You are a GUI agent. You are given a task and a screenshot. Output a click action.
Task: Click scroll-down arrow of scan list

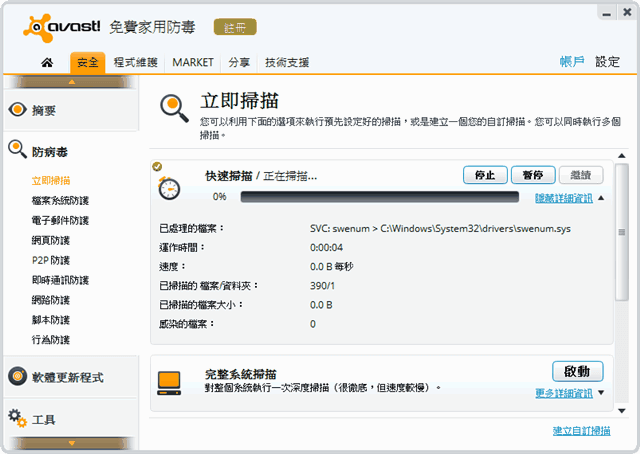(622, 411)
